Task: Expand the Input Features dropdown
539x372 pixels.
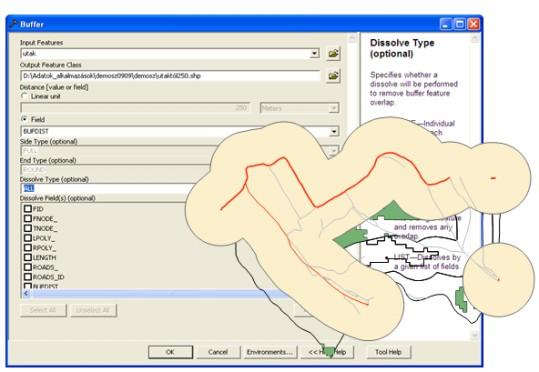Action: (x=314, y=53)
